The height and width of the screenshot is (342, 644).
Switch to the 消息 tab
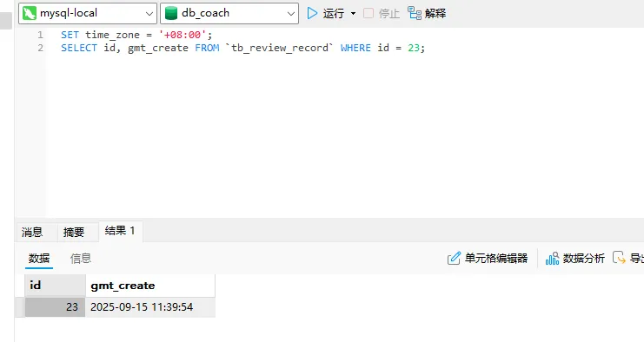32,232
